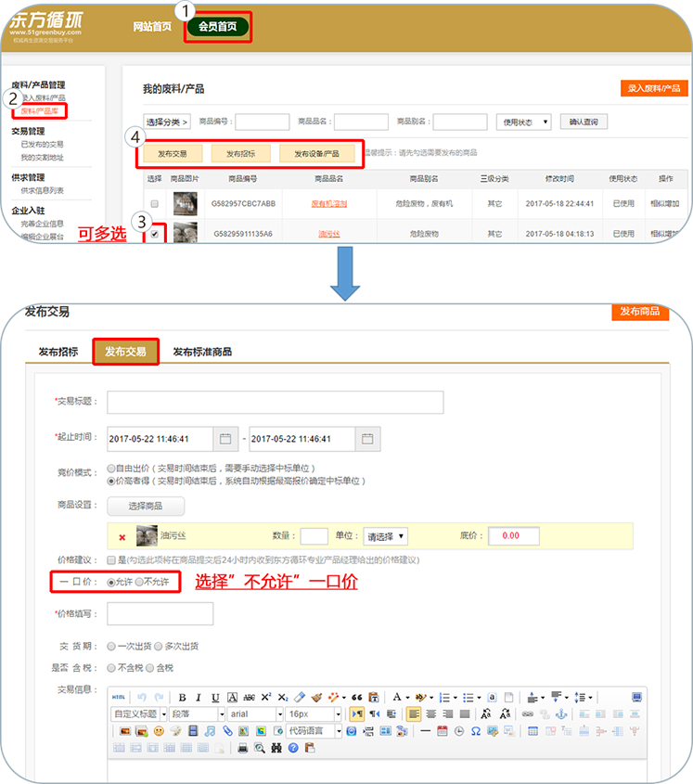
Task: Click the italic icon in editor toolbar
Action: click(x=199, y=697)
